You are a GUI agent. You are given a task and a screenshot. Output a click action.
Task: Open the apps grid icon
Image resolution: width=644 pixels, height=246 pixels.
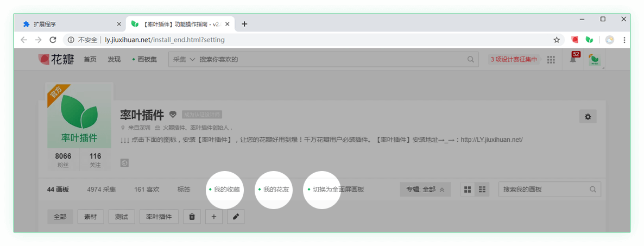pos(551,60)
